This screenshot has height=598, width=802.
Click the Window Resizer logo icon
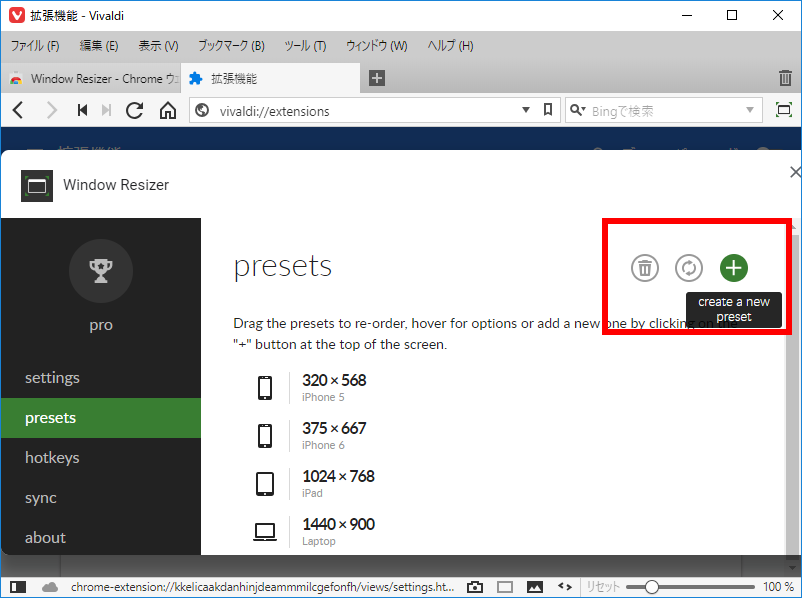37,186
